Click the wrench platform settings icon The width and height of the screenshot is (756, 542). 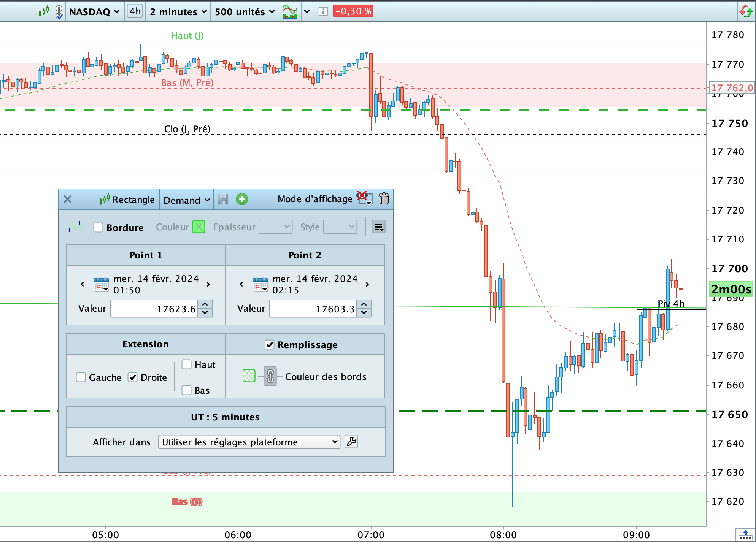point(351,442)
